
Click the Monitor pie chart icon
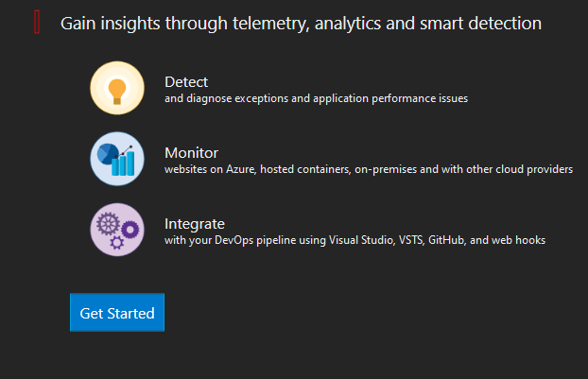117,159
